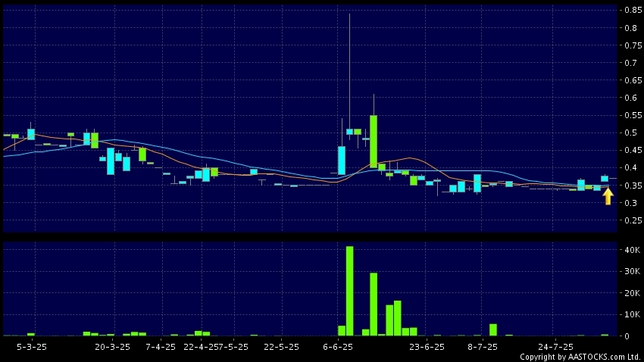Select the 0.35 price level label
The width and height of the screenshot is (644, 362).
(633, 186)
